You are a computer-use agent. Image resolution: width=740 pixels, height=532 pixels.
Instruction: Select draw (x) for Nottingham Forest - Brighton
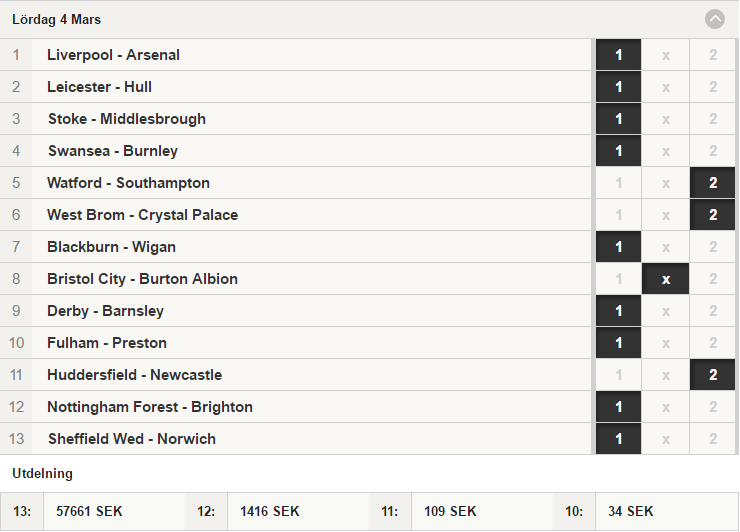pyautogui.click(x=665, y=407)
